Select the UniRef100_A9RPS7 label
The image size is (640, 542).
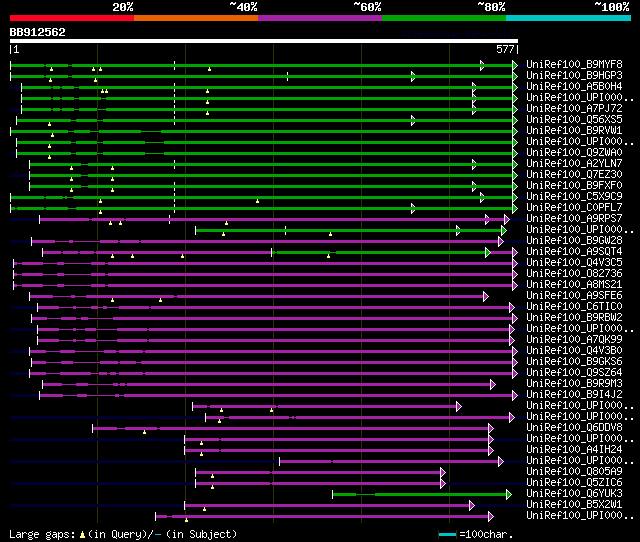[574, 219]
